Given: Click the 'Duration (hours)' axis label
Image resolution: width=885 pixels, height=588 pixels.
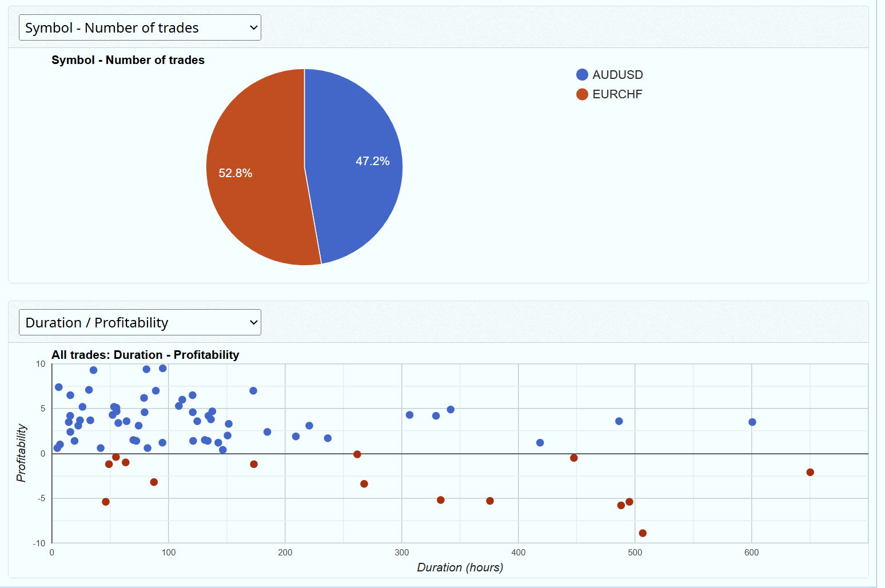Looking at the screenshot, I should tap(460, 567).
